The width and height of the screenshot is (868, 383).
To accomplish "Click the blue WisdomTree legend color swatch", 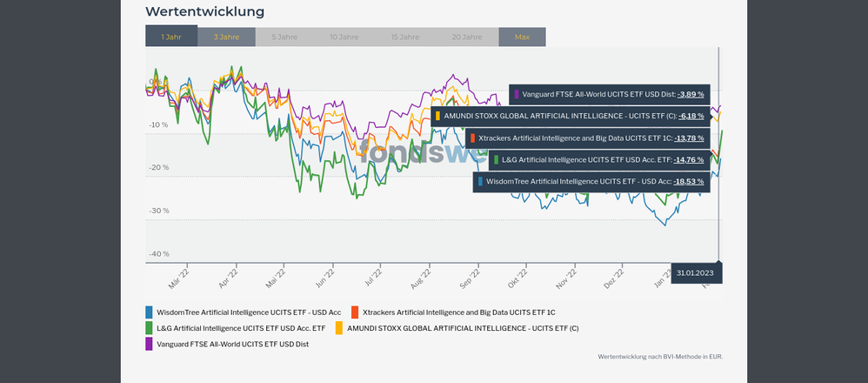I will click(150, 312).
